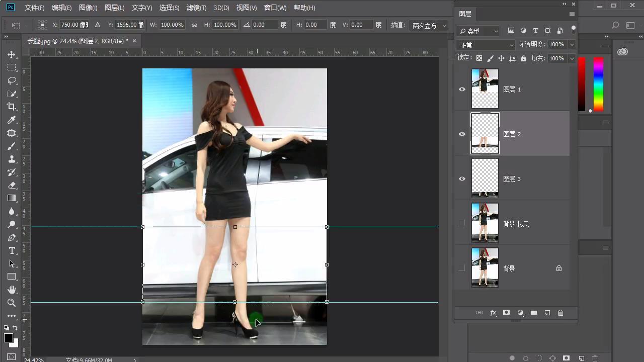Select the Move tool
644x362 pixels.
tap(12, 54)
